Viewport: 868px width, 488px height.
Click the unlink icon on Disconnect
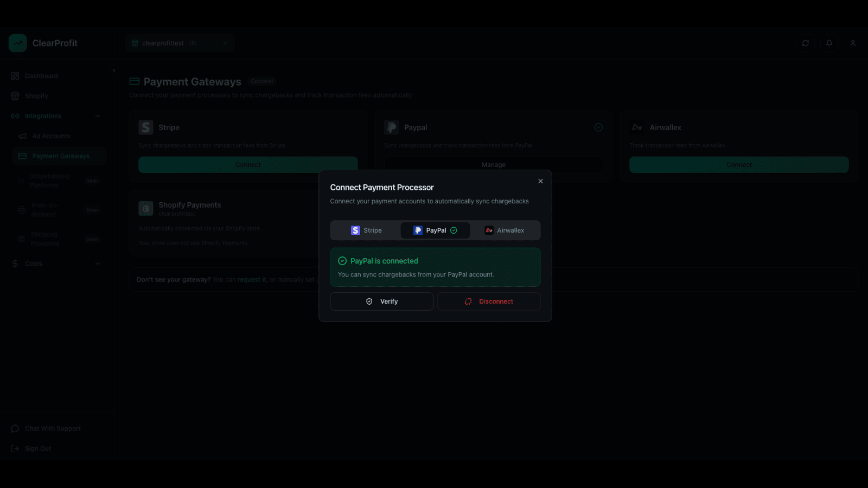click(468, 301)
